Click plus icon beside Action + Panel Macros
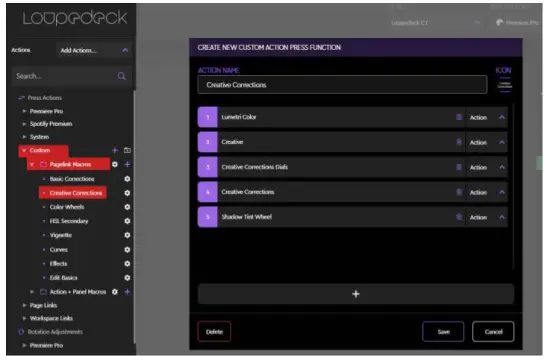The image size is (550, 360). point(127,292)
